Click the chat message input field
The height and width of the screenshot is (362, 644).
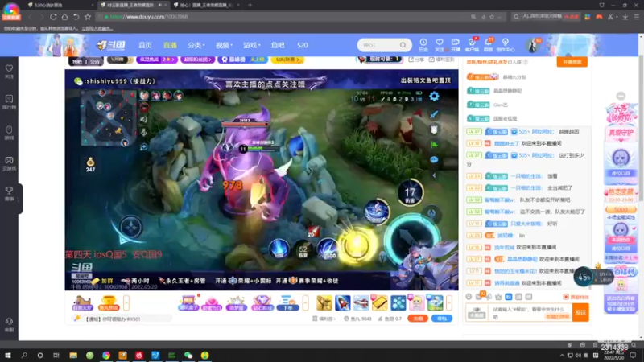[x=530, y=313]
